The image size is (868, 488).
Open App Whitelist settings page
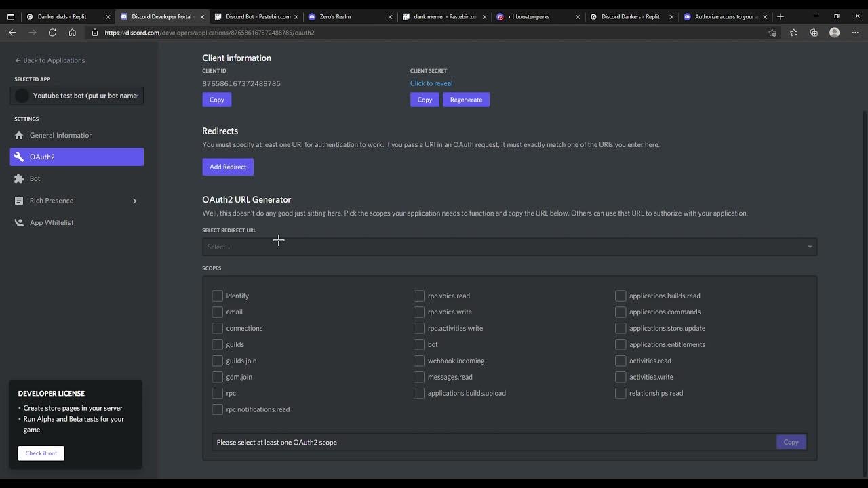click(77, 222)
